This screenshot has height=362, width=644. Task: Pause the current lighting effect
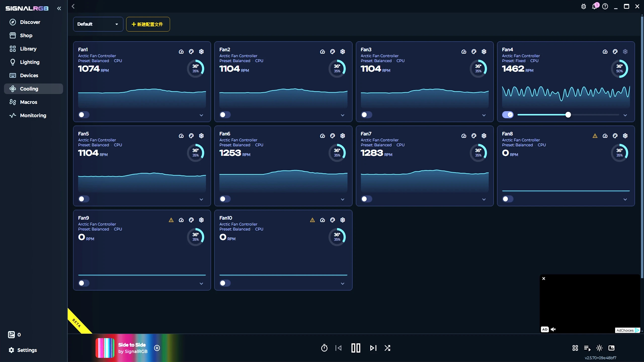pyautogui.click(x=356, y=348)
